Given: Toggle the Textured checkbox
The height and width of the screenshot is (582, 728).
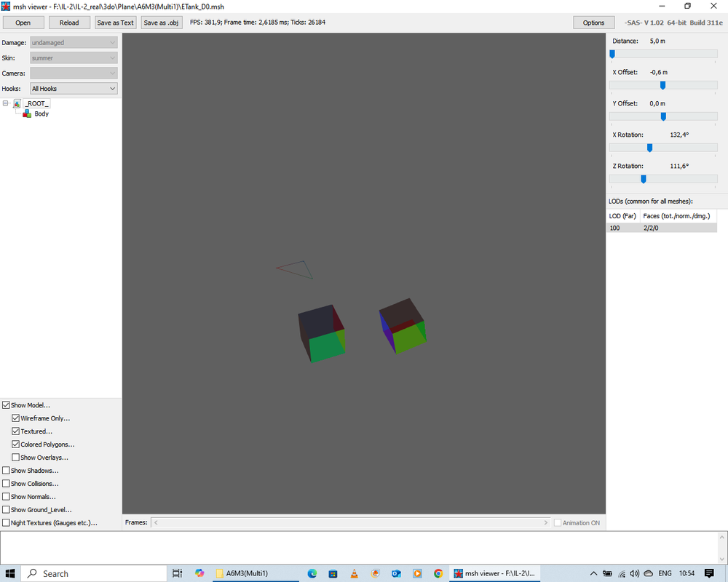Looking at the screenshot, I should click(16, 431).
